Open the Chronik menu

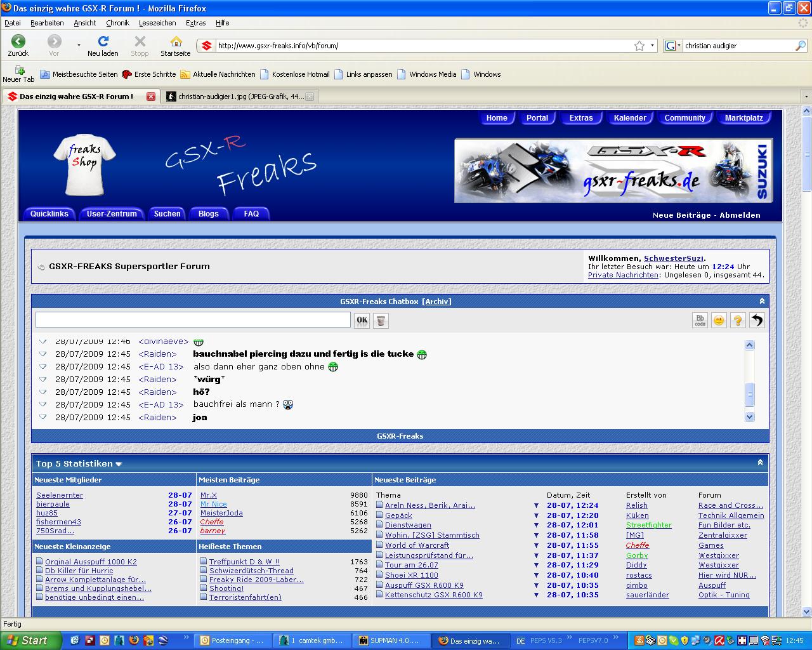pos(117,23)
